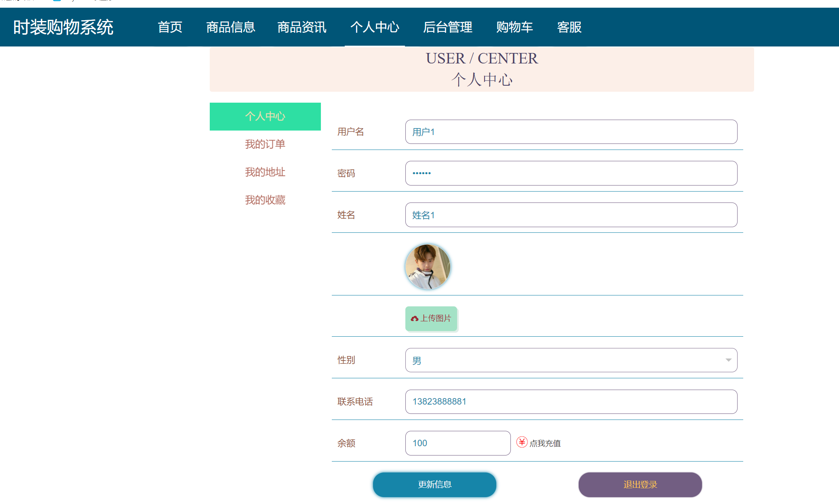This screenshot has width=839, height=504.
Task: Click the user avatar photo
Action: (x=428, y=266)
